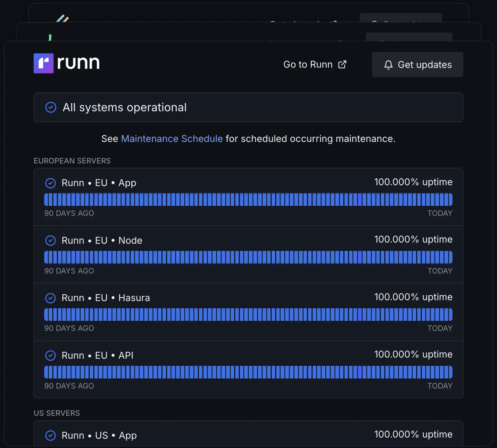Click the Runn US App component name

tap(99, 435)
